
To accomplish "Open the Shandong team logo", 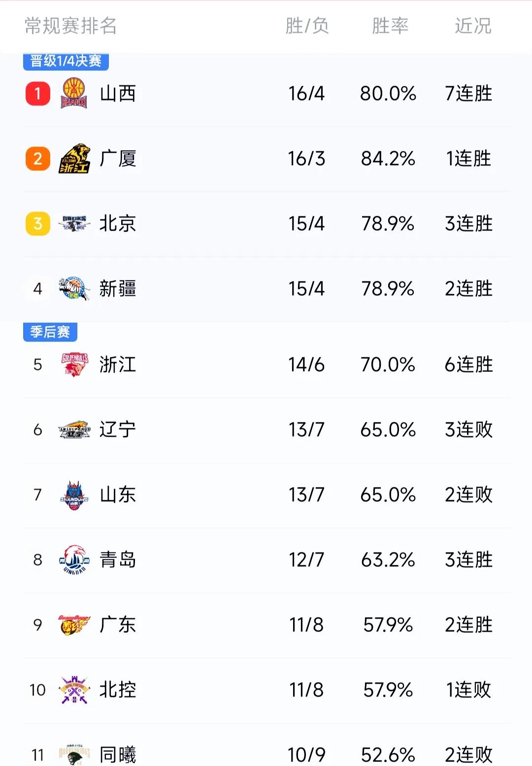I will (x=74, y=495).
